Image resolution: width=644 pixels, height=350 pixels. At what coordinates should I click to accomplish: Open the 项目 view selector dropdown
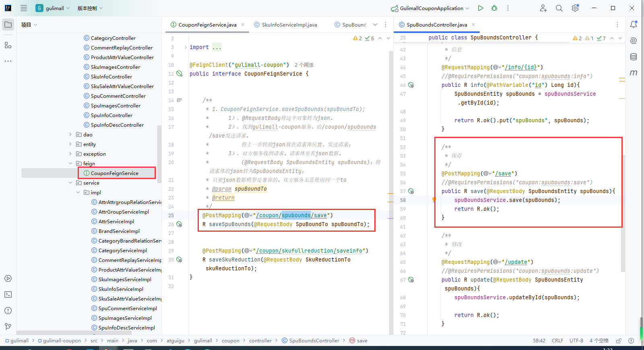pos(29,25)
